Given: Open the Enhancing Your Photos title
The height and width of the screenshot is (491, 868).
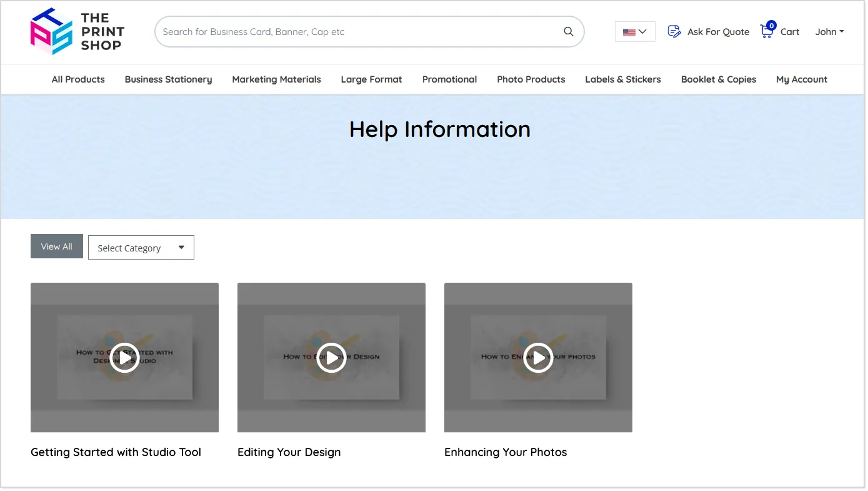Looking at the screenshot, I should click(x=506, y=452).
